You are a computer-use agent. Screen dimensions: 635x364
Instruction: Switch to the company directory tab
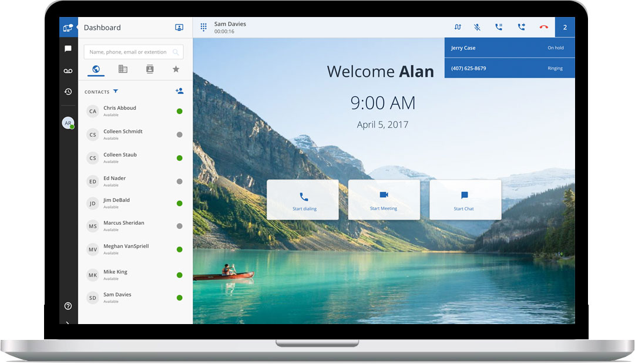(123, 69)
